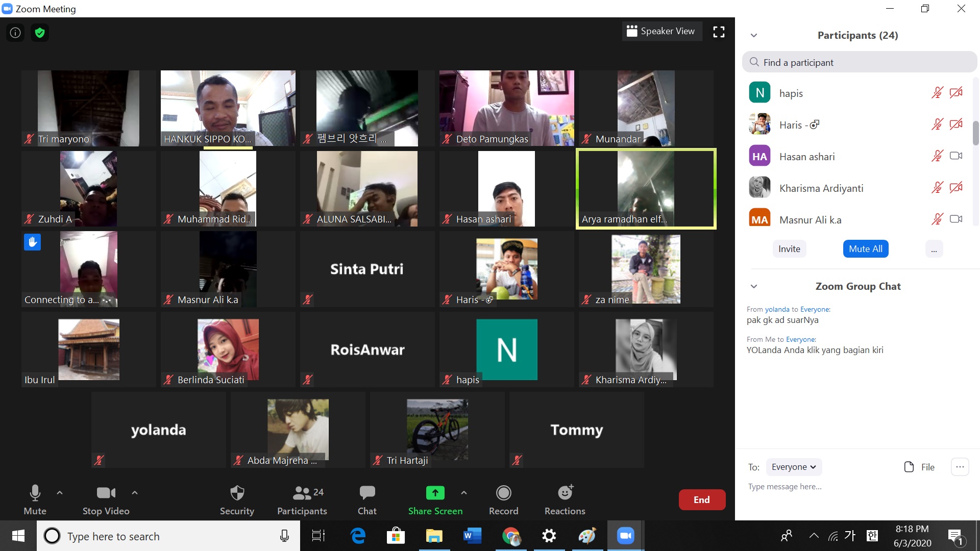Toggle the Mute microphone button
The height and width of the screenshot is (551, 980).
point(35,493)
